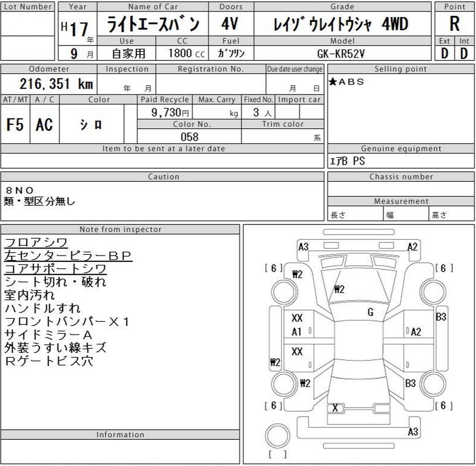Select the A1 mark on left door

(x=297, y=332)
